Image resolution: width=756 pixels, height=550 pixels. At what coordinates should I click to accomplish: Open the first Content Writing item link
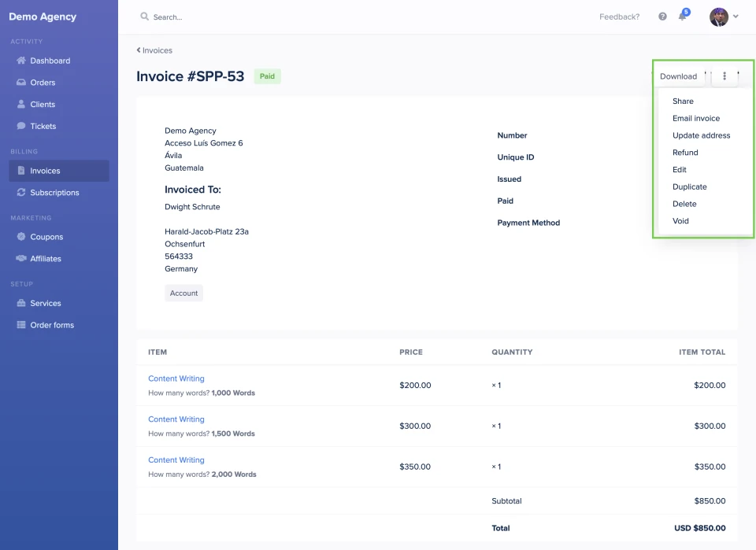[x=176, y=378]
